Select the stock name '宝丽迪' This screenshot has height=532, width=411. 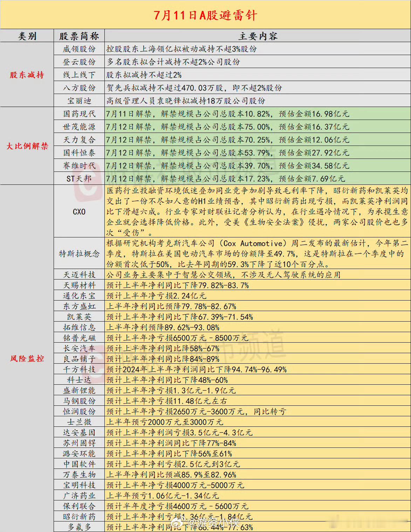(x=79, y=101)
